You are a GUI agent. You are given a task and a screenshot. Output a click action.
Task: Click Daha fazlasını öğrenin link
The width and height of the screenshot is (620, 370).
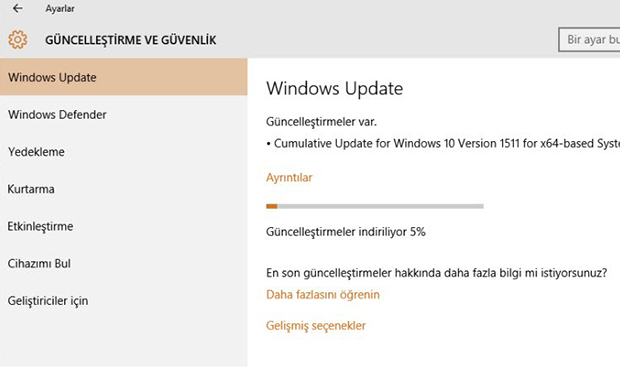[323, 294]
